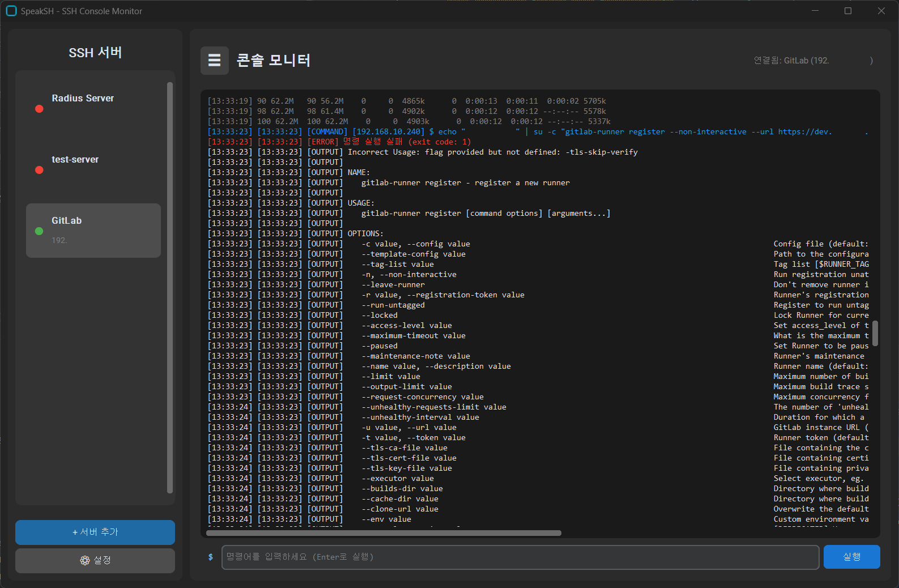Click the red [ERROR] 명령 실행 실패 line
This screenshot has width=899, height=588.
point(339,142)
